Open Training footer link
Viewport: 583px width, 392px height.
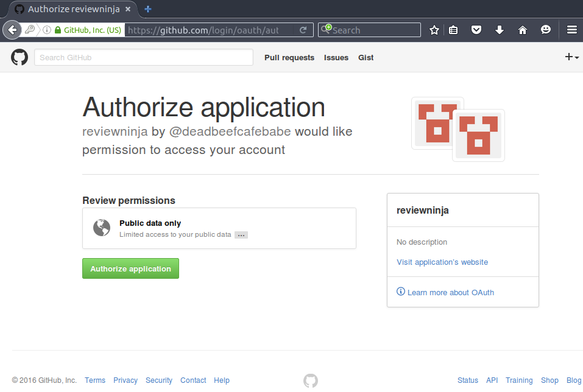pyautogui.click(x=519, y=380)
